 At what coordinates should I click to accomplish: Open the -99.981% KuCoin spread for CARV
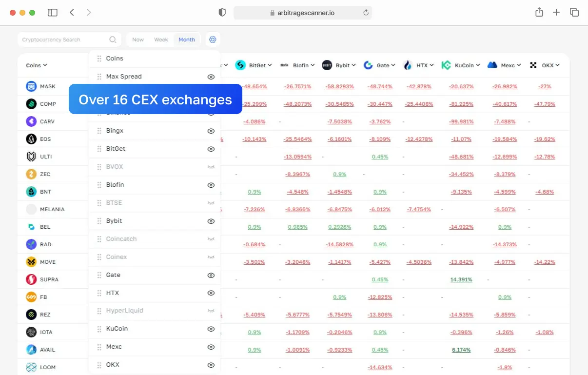[461, 121]
